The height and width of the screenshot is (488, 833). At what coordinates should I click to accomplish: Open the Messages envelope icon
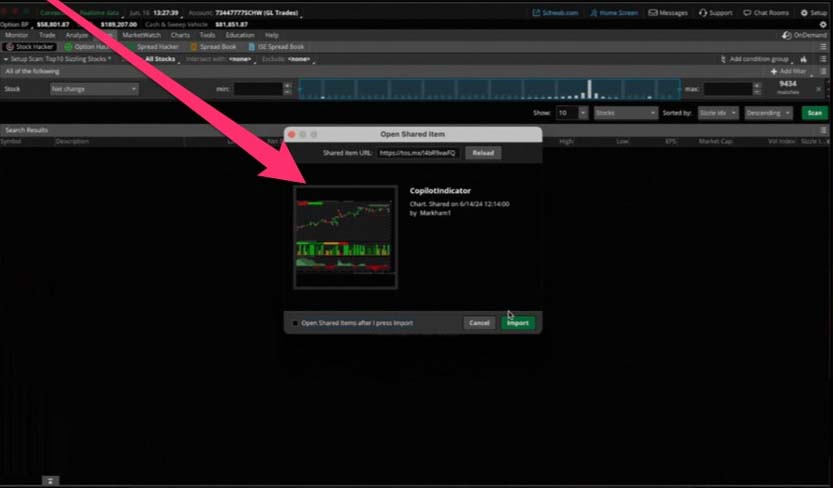654,13
